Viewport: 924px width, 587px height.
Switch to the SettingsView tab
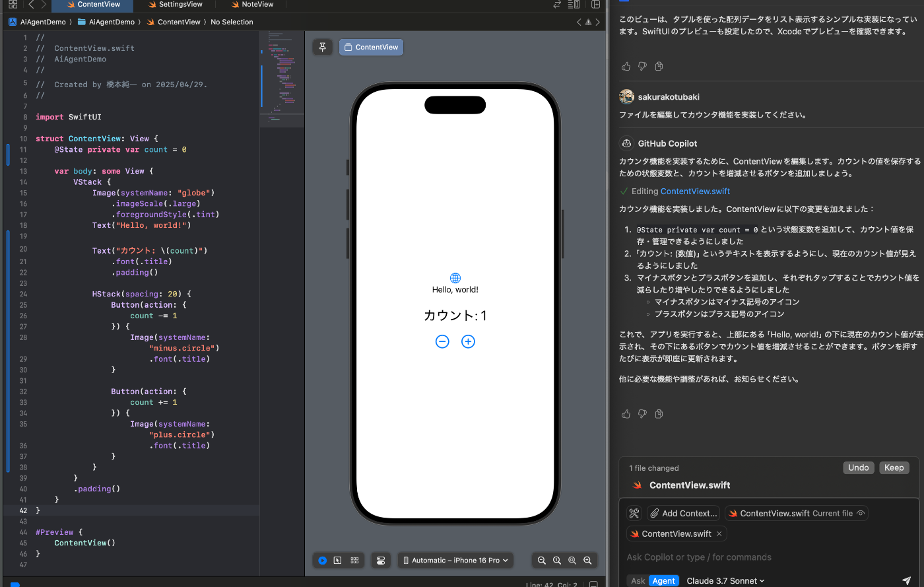[x=176, y=4]
